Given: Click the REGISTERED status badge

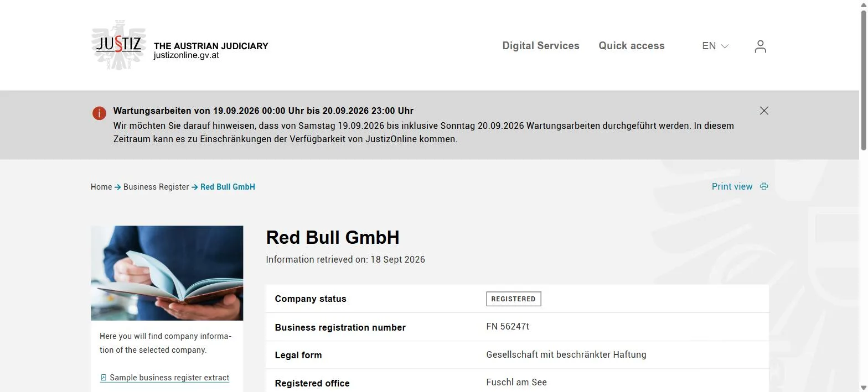Looking at the screenshot, I should 514,299.
